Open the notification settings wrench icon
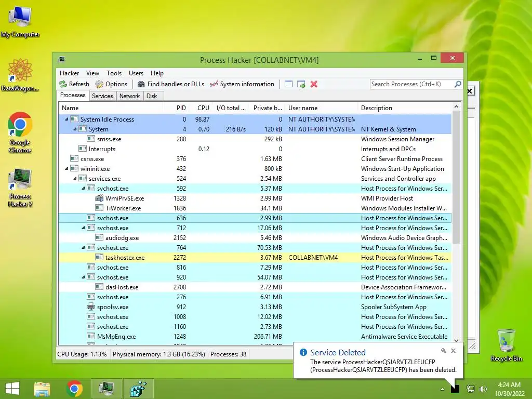Viewport: 532px width, 399px height. click(444, 351)
